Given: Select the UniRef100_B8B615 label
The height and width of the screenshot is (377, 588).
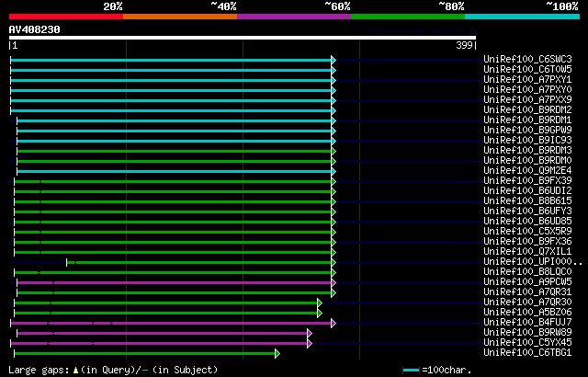Looking at the screenshot, I should pos(527,201).
